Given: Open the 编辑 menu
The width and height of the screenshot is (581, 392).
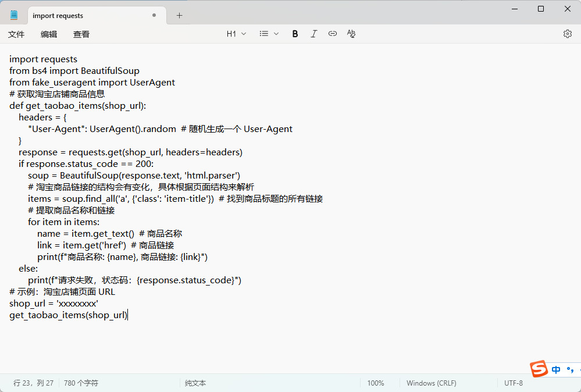Looking at the screenshot, I should [49, 34].
